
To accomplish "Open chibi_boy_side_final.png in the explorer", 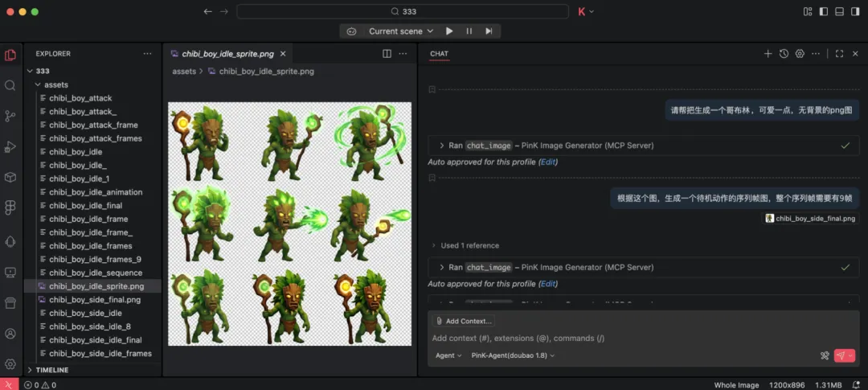I will 94,300.
